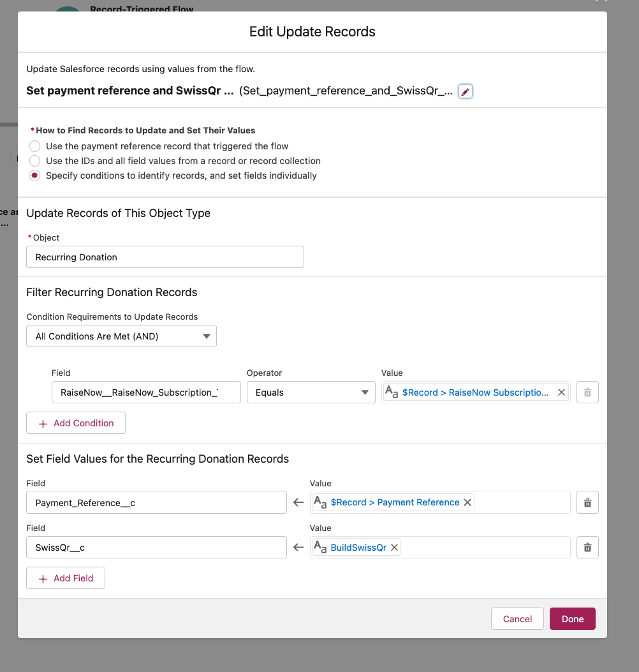This screenshot has height=672, width=639.
Task: Remove the $Record RaiseNow Subscription value pill
Action: coord(561,392)
